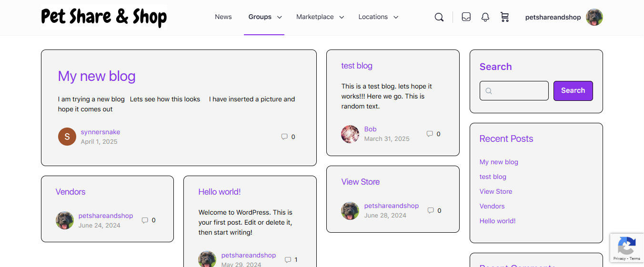
Task: Click the Recent Posts heading
Action: click(x=506, y=138)
